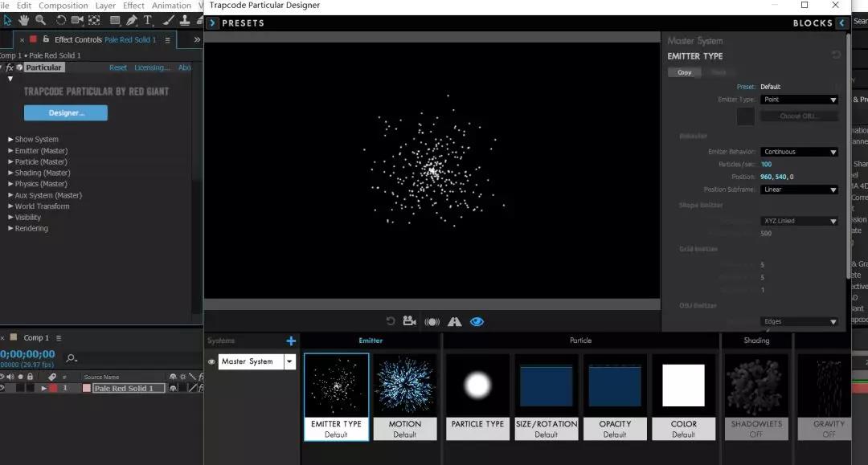Click the Particular effect cube icon

(x=19, y=67)
